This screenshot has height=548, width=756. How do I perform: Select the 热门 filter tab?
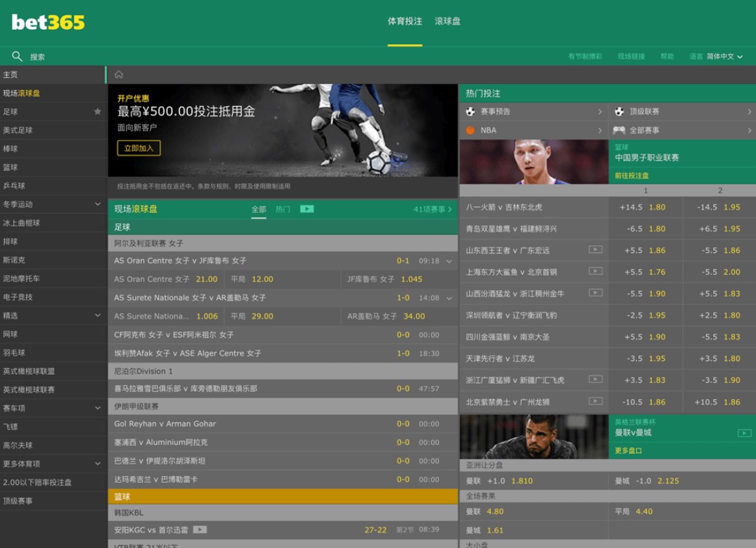coord(282,209)
